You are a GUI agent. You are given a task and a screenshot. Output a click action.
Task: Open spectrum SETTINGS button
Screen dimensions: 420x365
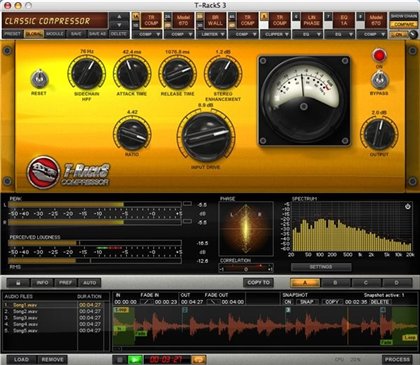(x=321, y=267)
